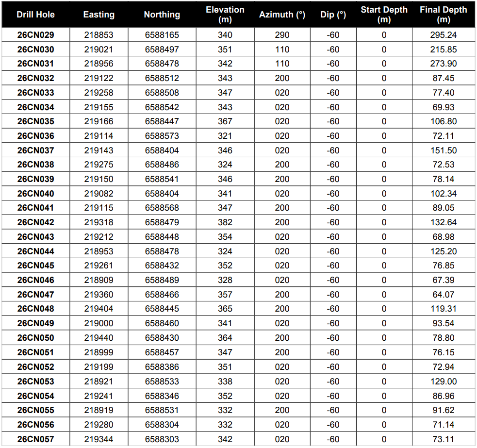Select the row labeled 26CN035
Image resolution: width=477 pixels, height=448 pixels.
point(239,121)
